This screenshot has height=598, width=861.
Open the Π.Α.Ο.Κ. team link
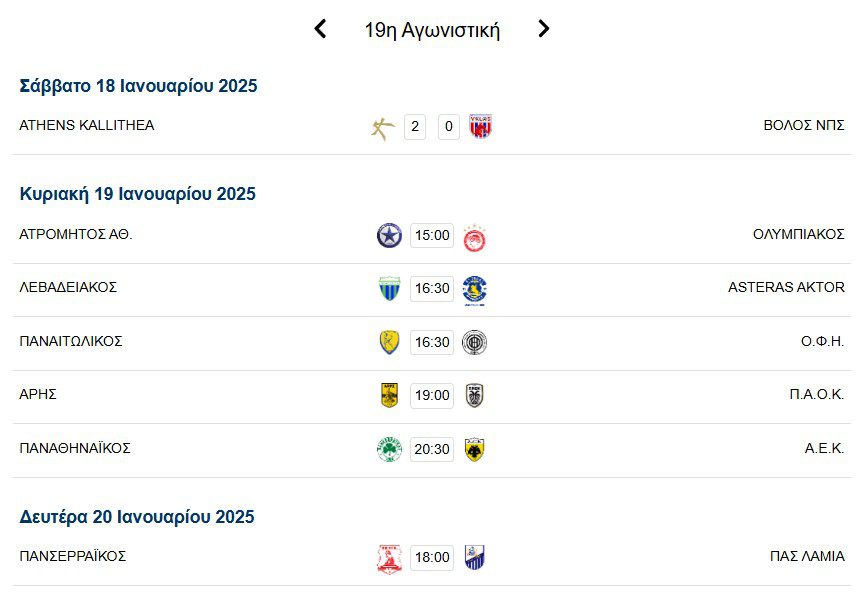tap(816, 394)
